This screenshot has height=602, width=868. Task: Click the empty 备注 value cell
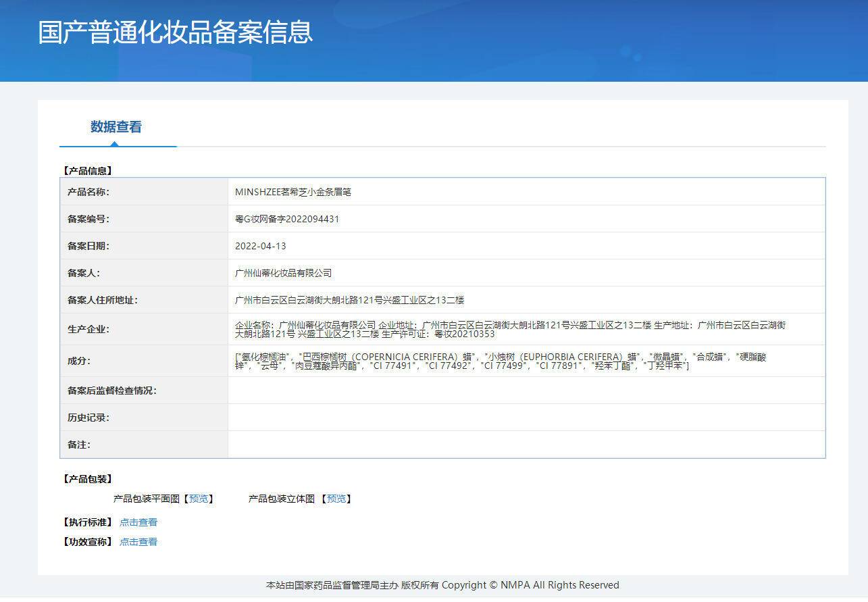point(527,445)
